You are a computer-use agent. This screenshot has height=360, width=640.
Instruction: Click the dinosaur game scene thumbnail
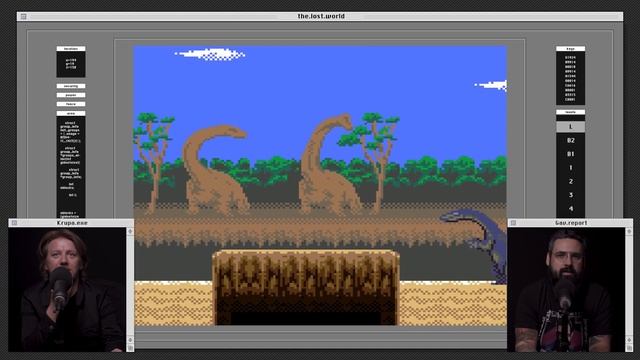pyautogui.click(x=320, y=186)
